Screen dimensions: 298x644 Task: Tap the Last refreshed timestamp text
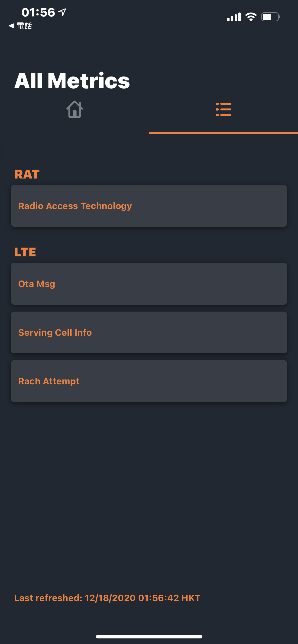[107, 598]
